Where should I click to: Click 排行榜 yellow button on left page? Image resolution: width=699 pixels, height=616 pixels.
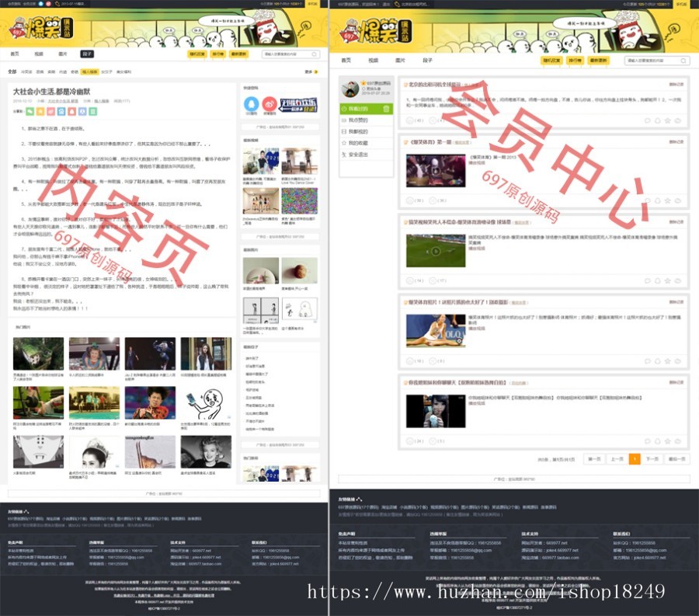(218, 54)
